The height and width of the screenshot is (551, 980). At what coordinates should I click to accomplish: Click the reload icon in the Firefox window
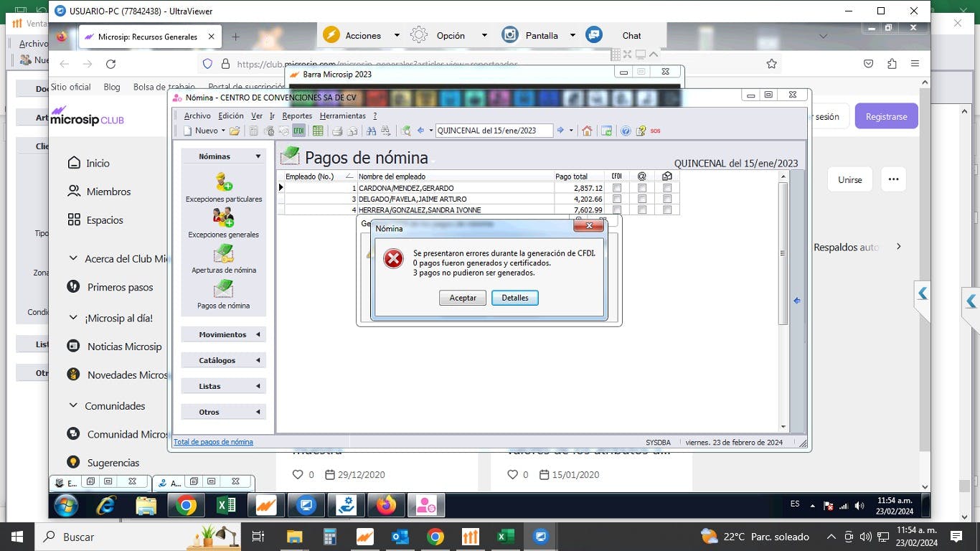click(x=110, y=64)
